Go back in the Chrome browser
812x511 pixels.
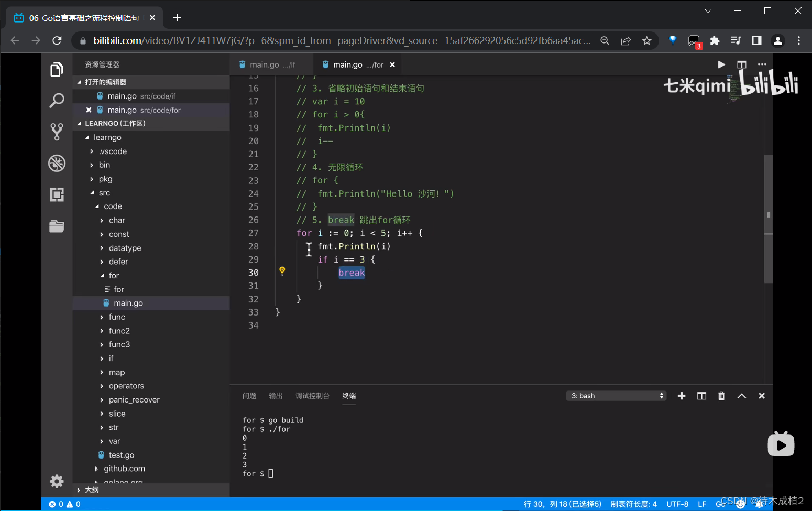[15, 40]
